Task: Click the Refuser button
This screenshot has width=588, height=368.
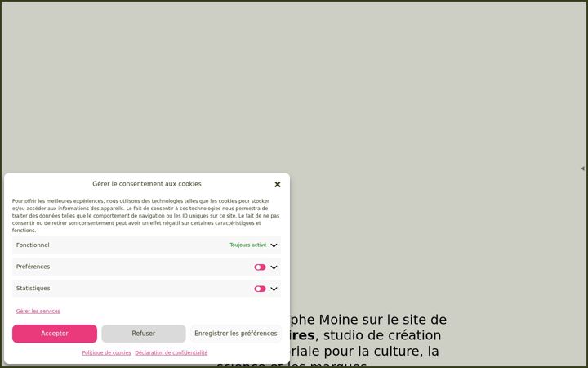Action: (143, 334)
